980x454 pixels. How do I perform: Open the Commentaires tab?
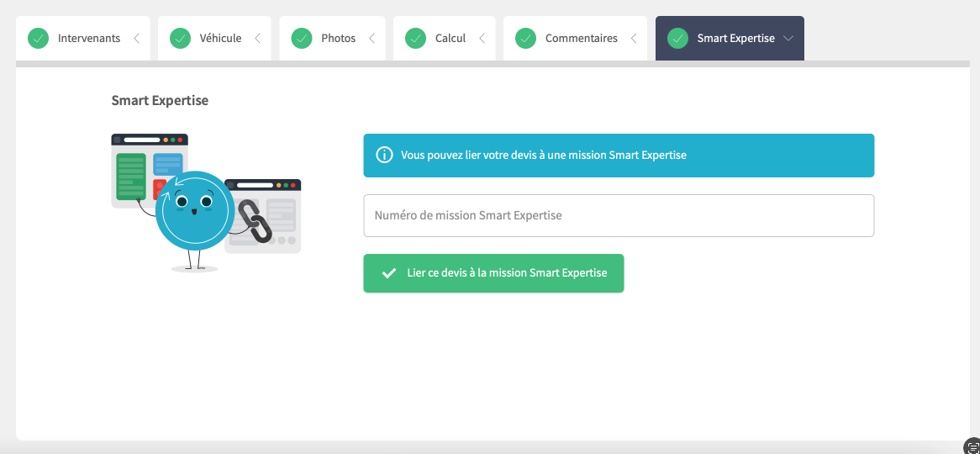click(581, 39)
